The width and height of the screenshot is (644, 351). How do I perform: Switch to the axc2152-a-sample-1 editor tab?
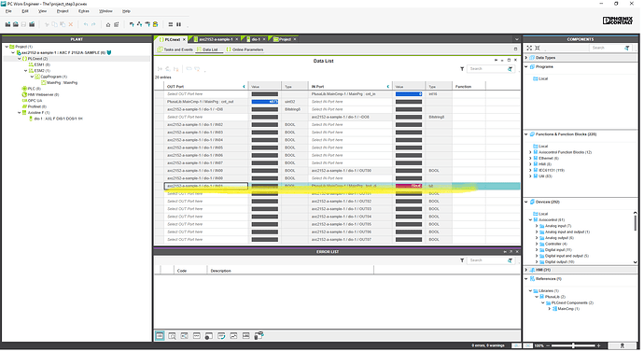coord(216,39)
